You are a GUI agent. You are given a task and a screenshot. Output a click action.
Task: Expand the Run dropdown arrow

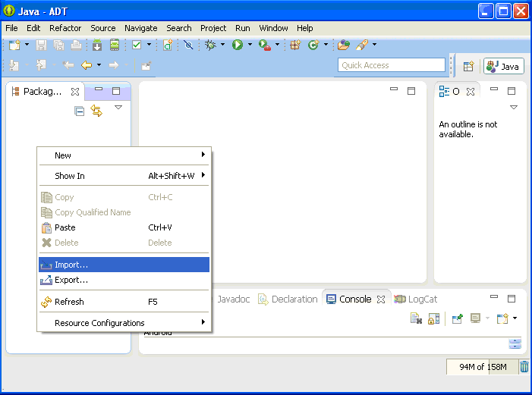pos(250,45)
